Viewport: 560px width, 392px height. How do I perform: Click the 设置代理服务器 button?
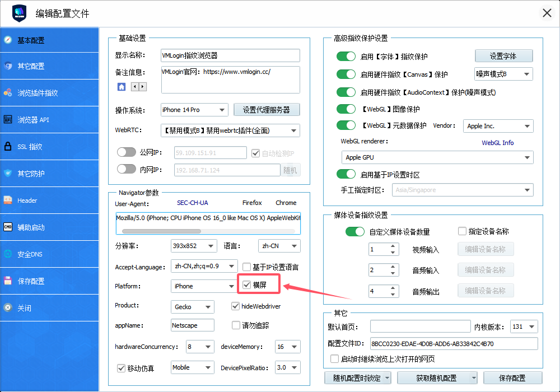point(267,110)
